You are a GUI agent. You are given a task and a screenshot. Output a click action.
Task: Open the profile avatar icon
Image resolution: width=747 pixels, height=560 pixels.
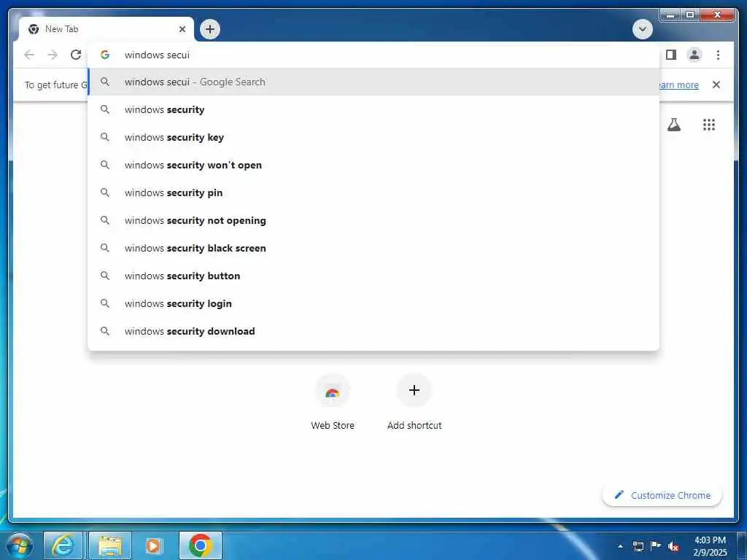[694, 55]
